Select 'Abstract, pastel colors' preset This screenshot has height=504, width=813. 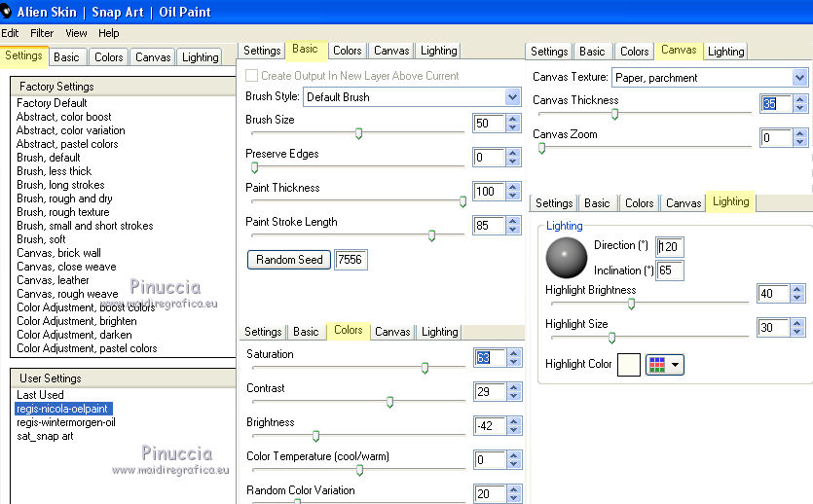tap(67, 144)
